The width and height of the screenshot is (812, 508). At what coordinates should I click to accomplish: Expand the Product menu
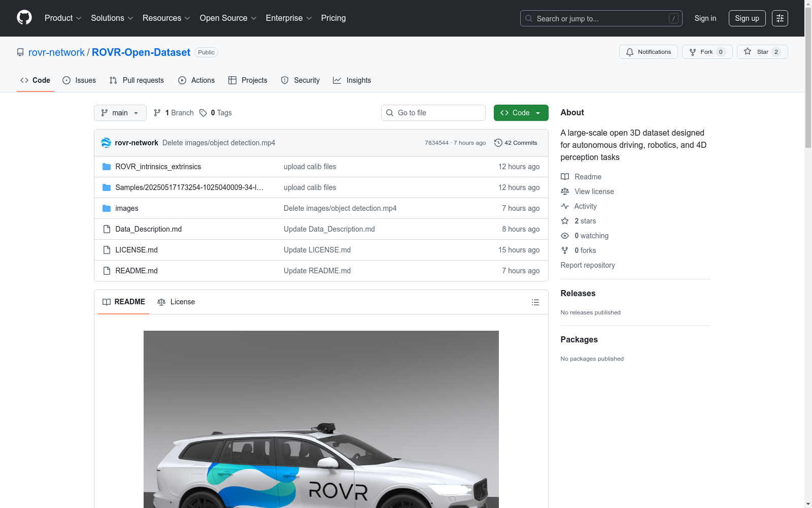[x=63, y=18]
